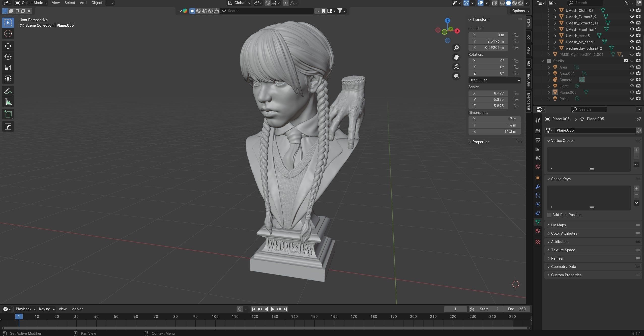The image size is (644, 336).
Task: Open the Playback menu in timeline
Action: 25,309
